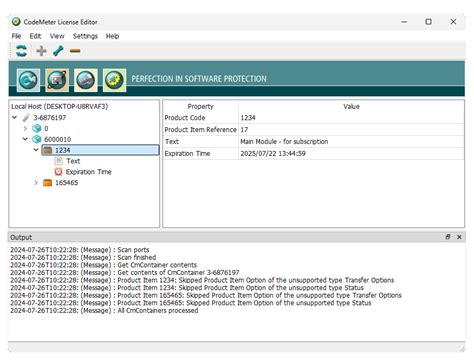Click the fourth banner icon with gear
The image size is (474, 361).
(x=114, y=80)
